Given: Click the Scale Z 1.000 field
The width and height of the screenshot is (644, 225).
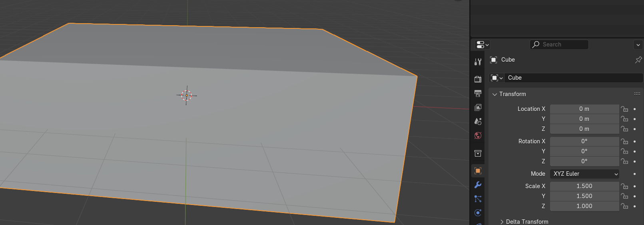Looking at the screenshot, I should [x=584, y=206].
